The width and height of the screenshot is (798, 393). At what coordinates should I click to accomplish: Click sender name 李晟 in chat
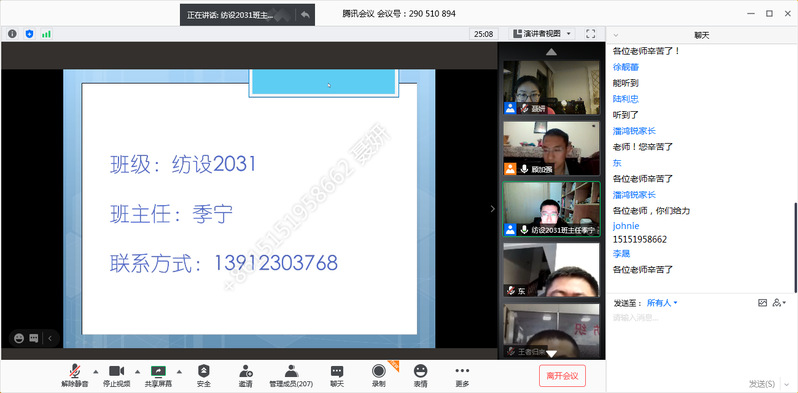pos(621,253)
